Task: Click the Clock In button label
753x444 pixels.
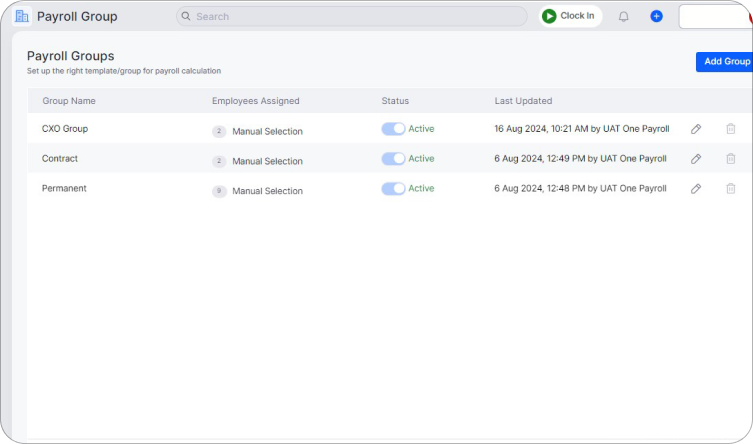Action: click(x=577, y=16)
